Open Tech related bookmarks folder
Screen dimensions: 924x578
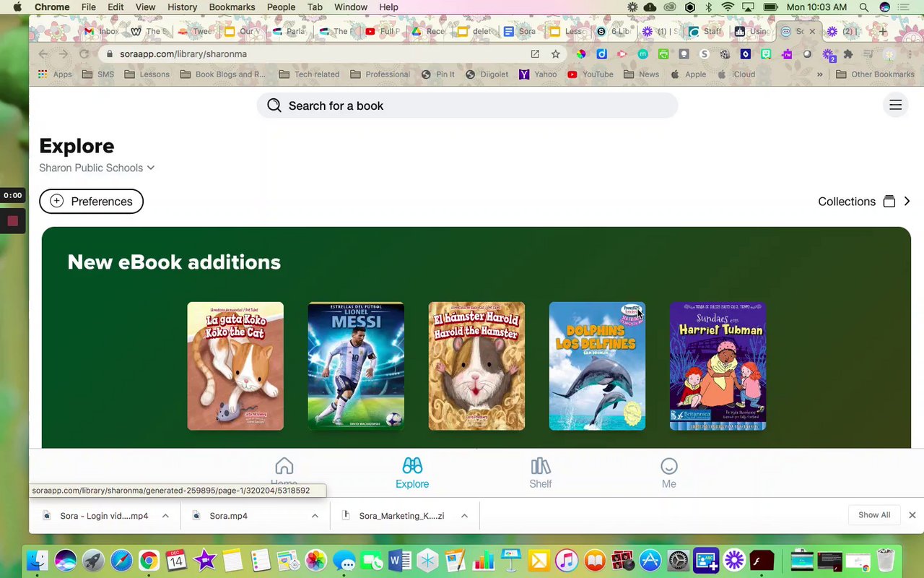[308, 74]
